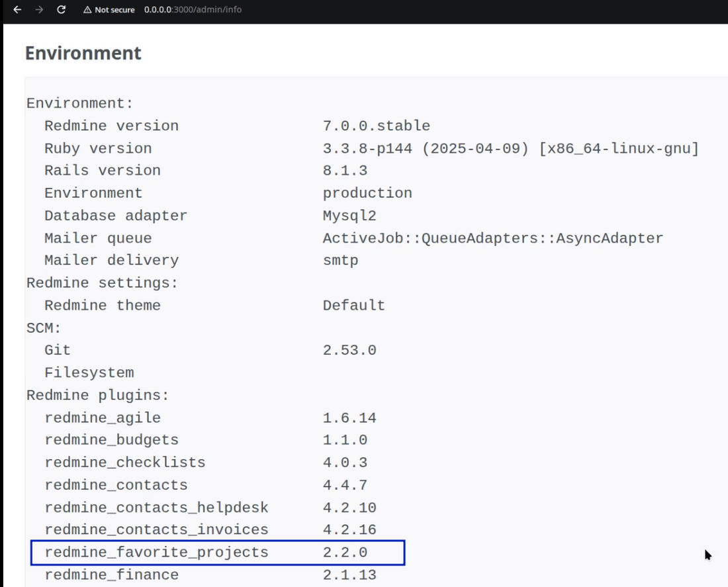The height and width of the screenshot is (587, 728).
Task: Select the redmine_favorite_projects plugin name
Action: (156, 553)
